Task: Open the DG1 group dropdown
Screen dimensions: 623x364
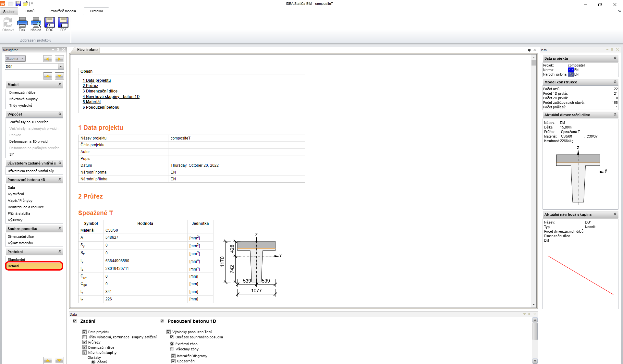Action: (x=61, y=67)
